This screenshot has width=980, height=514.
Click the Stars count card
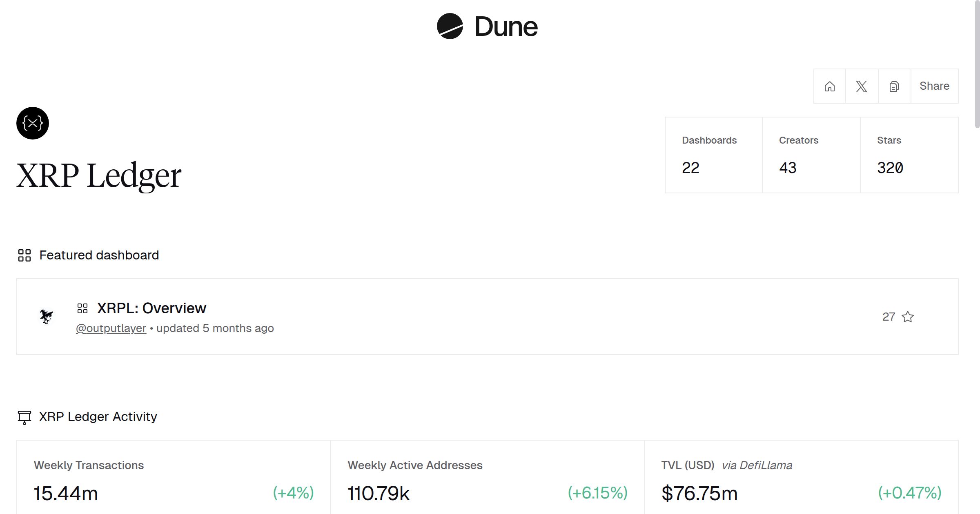point(909,155)
